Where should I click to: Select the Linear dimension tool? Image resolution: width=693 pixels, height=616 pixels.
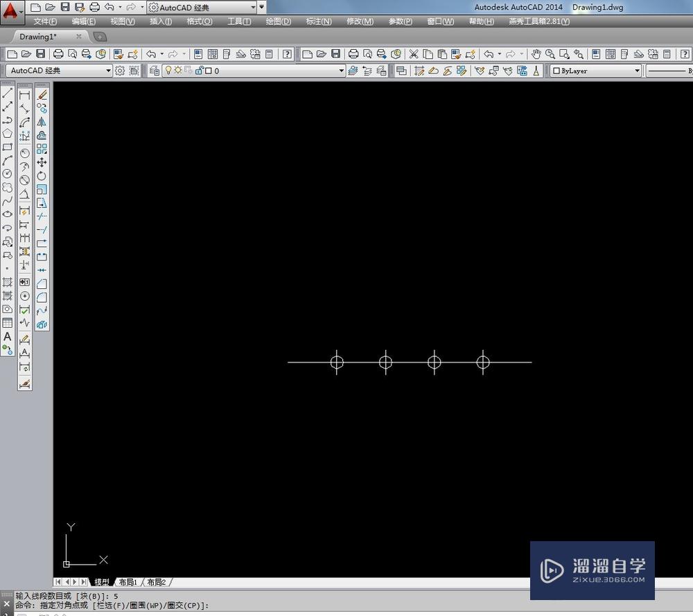[25, 96]
